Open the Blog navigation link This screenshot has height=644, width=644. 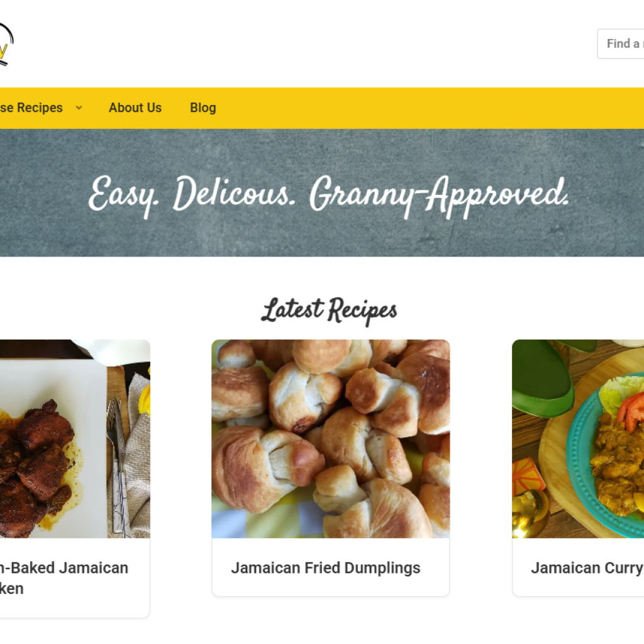[x=203, y=108]
